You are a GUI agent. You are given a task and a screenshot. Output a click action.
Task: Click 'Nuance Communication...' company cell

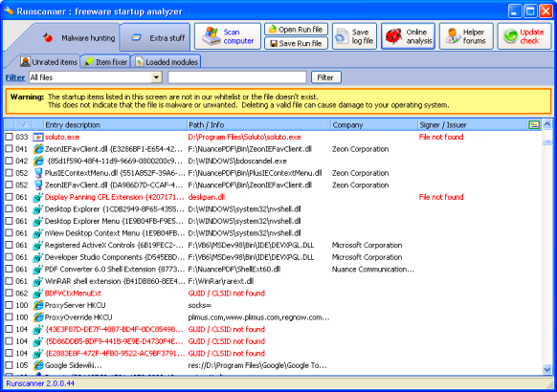[373, 270]
